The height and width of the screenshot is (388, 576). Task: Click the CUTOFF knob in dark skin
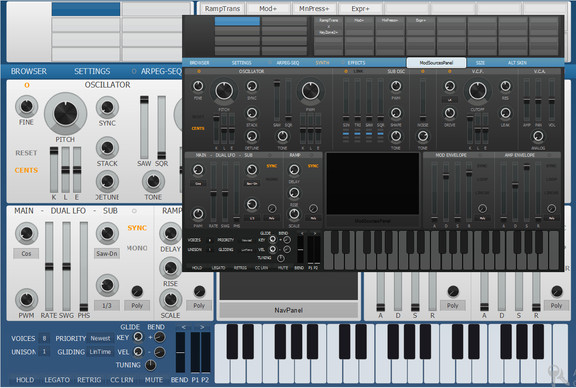click(478, 91)
